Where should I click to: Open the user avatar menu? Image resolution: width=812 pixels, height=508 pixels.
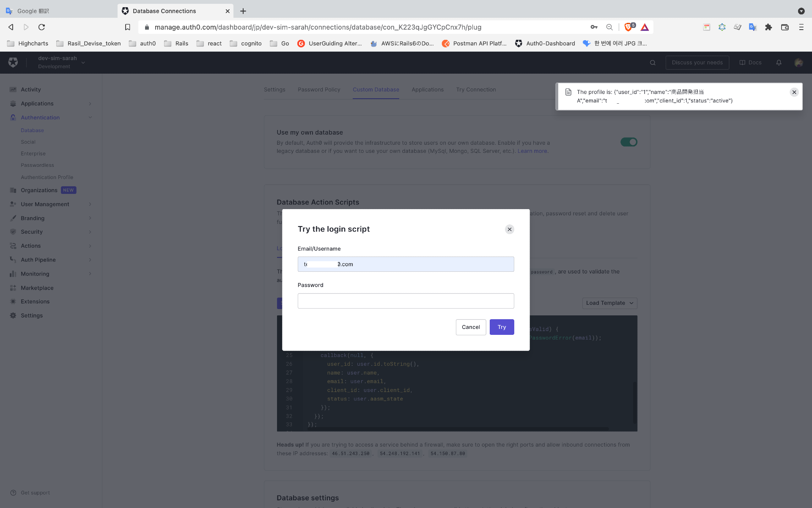[798, 63]
